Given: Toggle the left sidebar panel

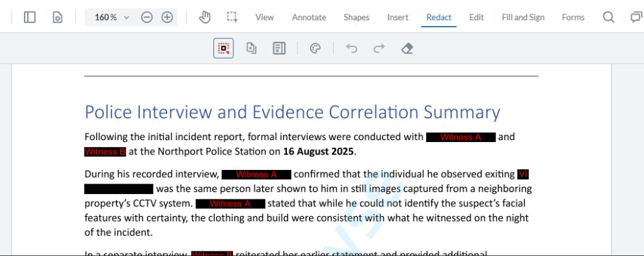Looking at the screenshot, I should 29,18.
